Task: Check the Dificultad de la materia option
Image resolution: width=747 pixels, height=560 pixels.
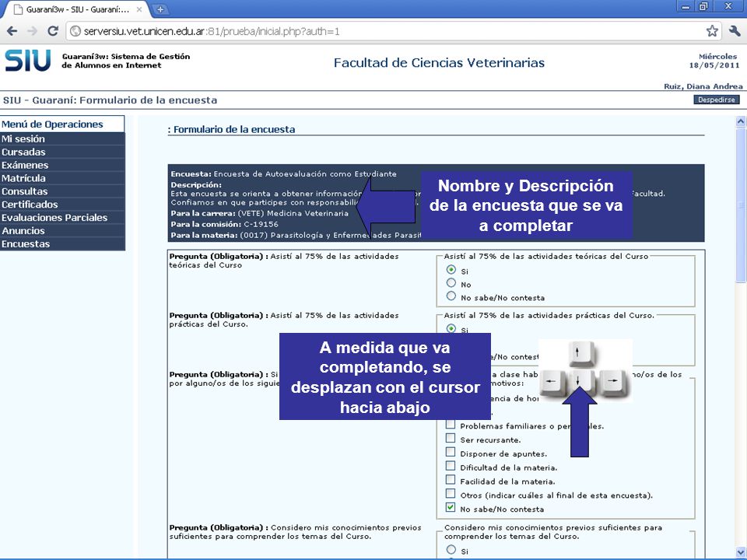Action: 451,466
